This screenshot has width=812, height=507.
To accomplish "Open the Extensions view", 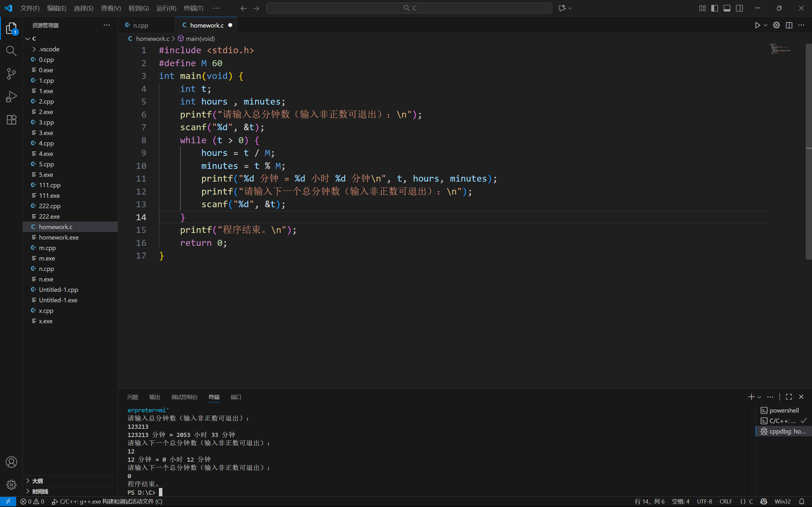I will coord(11,120).
